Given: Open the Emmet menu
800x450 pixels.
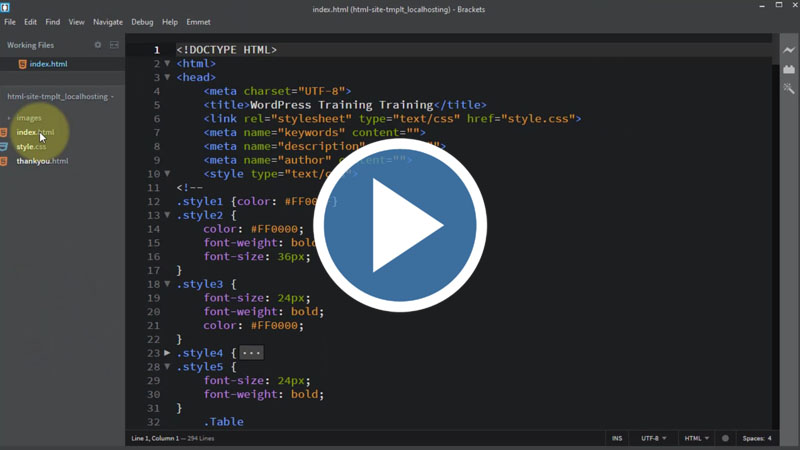Looking at the screenshot, I should point(198,22).
